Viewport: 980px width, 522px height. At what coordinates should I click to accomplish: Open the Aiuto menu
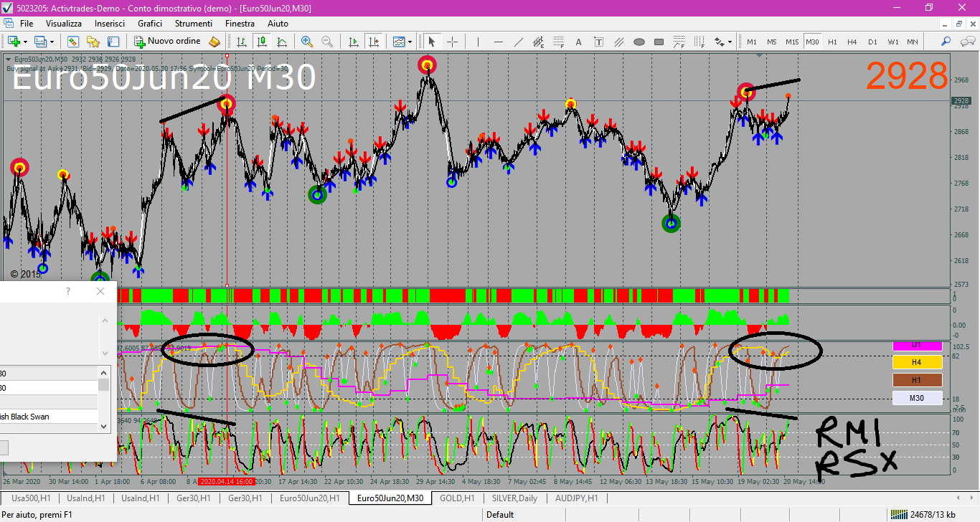tap(278, 24)
